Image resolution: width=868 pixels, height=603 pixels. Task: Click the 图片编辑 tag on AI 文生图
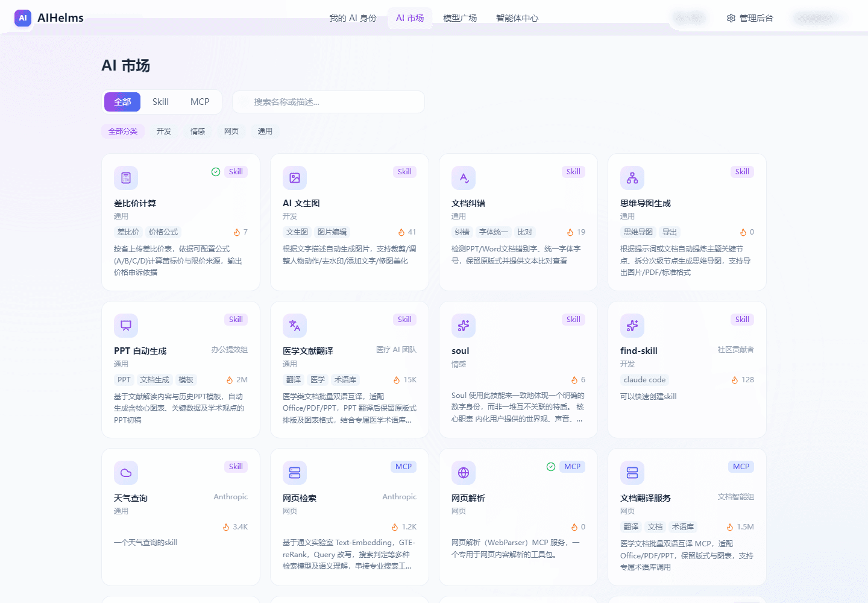coord(332,232)
